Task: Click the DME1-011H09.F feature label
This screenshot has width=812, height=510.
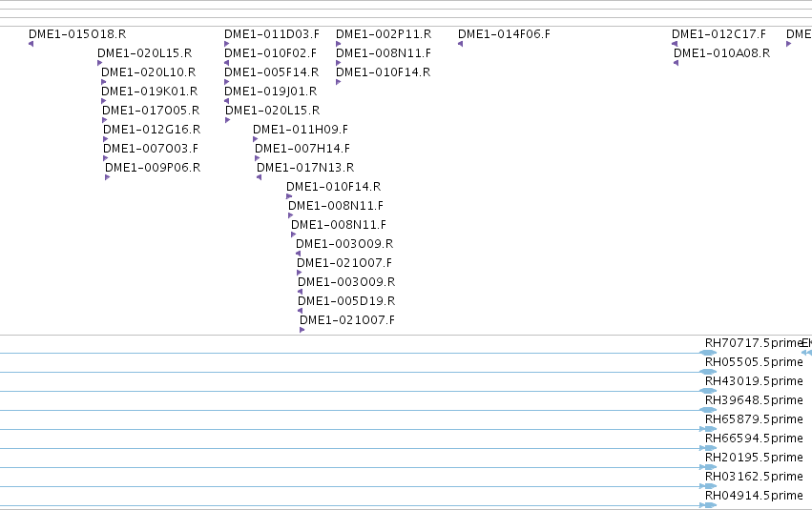Action: click(301, 130)
